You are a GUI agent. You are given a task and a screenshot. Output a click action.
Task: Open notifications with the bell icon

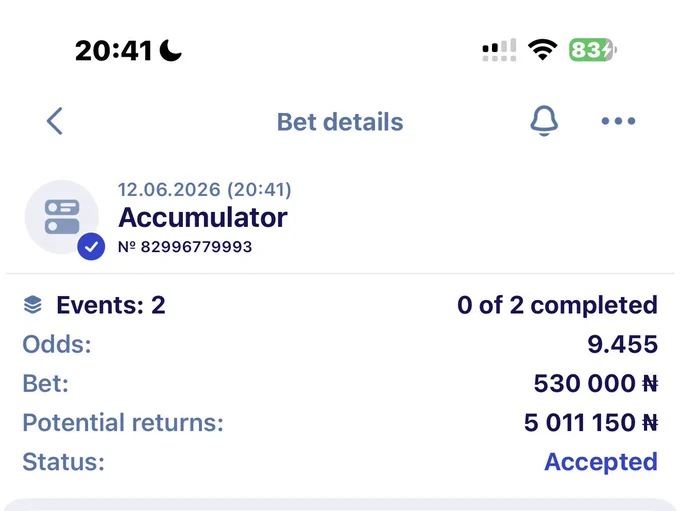pos(544,121)
